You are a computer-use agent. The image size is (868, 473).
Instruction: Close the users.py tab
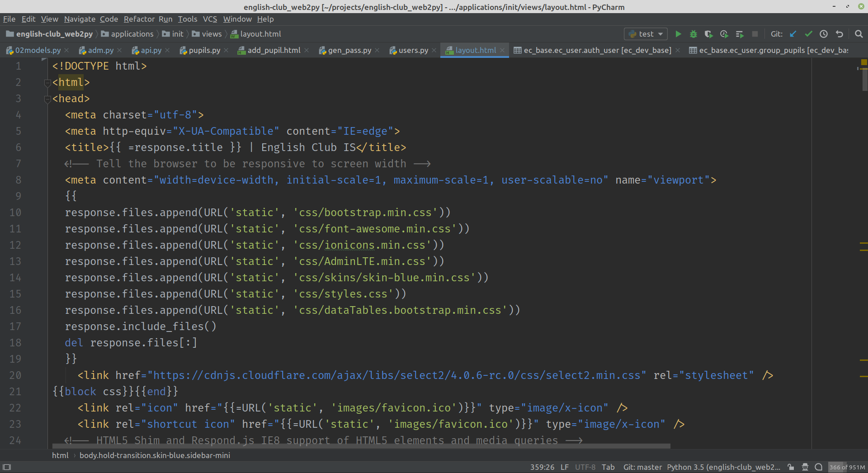click(x=434, y=50)
